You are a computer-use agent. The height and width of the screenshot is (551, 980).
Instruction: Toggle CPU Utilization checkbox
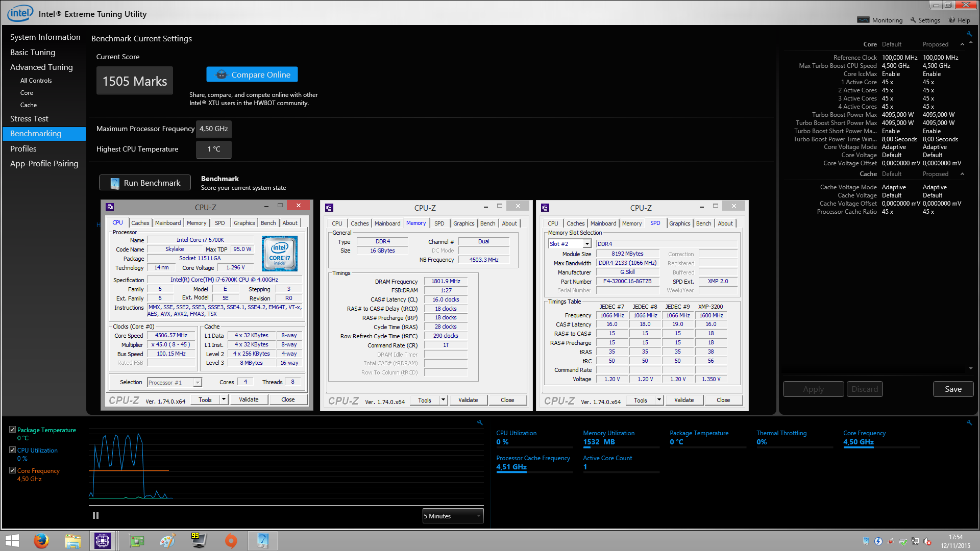12,450
